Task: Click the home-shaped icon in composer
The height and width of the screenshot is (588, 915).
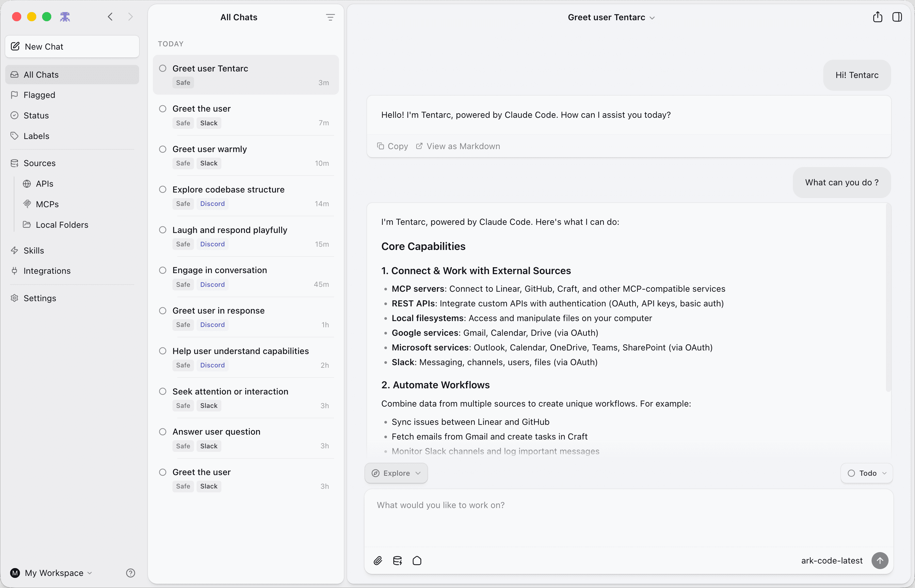Action: click(x=417, y=561)
